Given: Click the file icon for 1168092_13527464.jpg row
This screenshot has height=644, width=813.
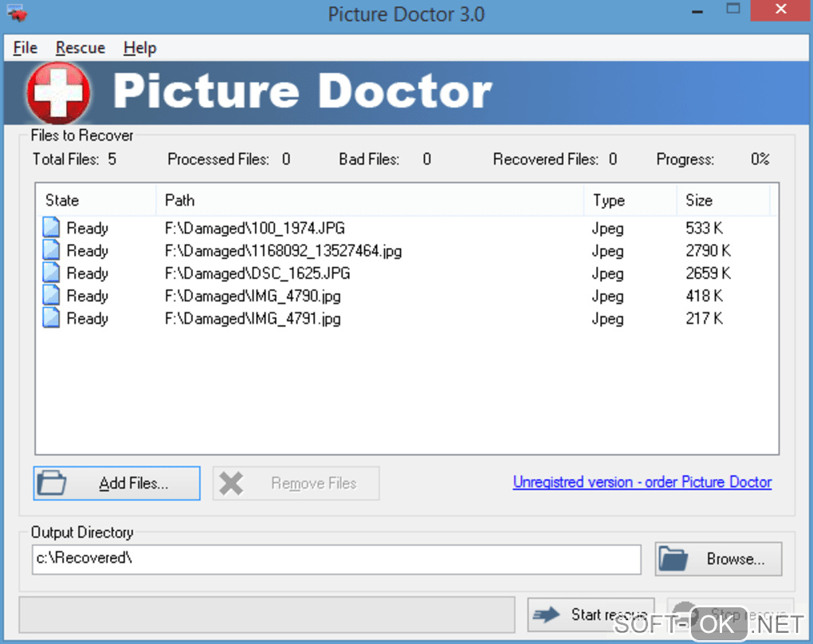Looking at the screenshot, I should click(52, 250).
